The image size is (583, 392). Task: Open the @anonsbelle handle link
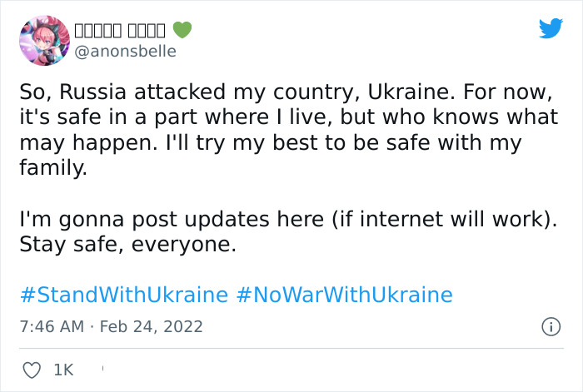click(x=126, y=51)
